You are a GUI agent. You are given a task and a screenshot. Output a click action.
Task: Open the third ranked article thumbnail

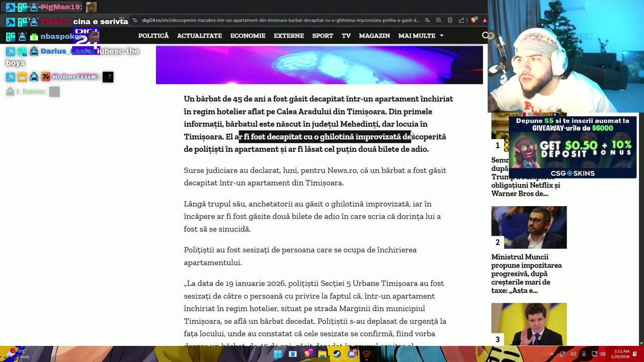click(529, 324)
